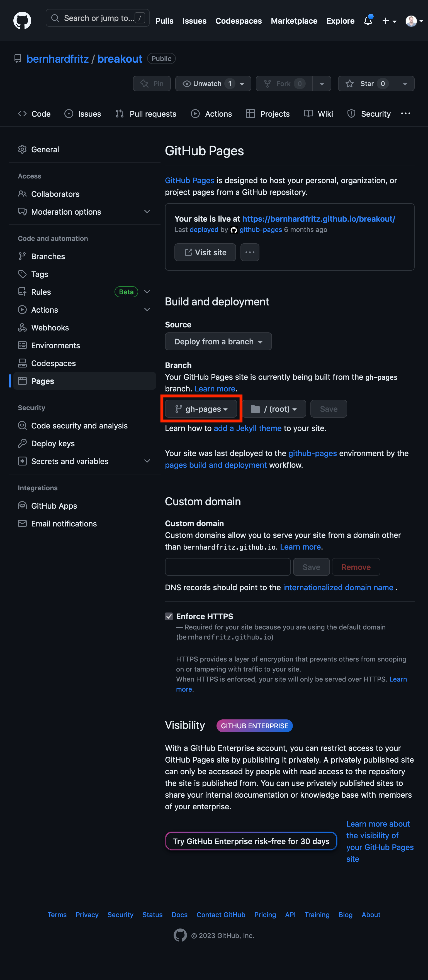This screenshot has width=428, height=980.
Task: Open the notifications bell
Action: tap(368, 21)
